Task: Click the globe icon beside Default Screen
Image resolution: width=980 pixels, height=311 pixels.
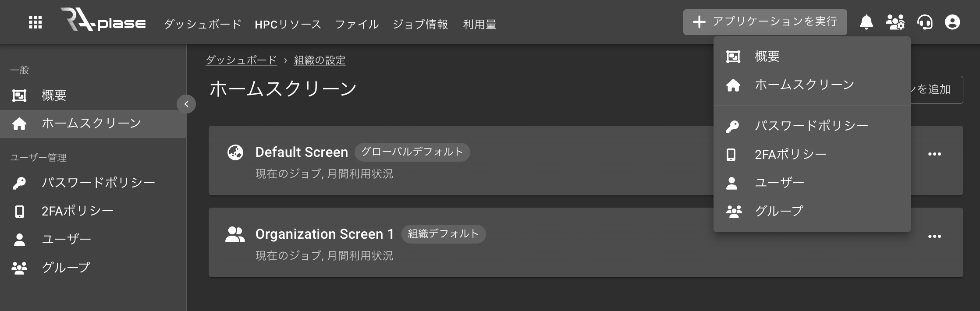Action: [x=235, y=152]
